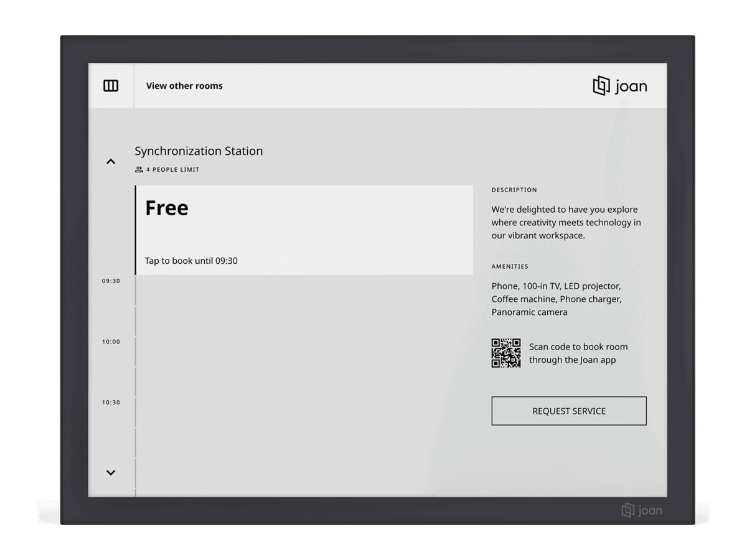The image size is (747, 560).
Task: Select the 09:30 timeline marker
Action: coord(111,281)
